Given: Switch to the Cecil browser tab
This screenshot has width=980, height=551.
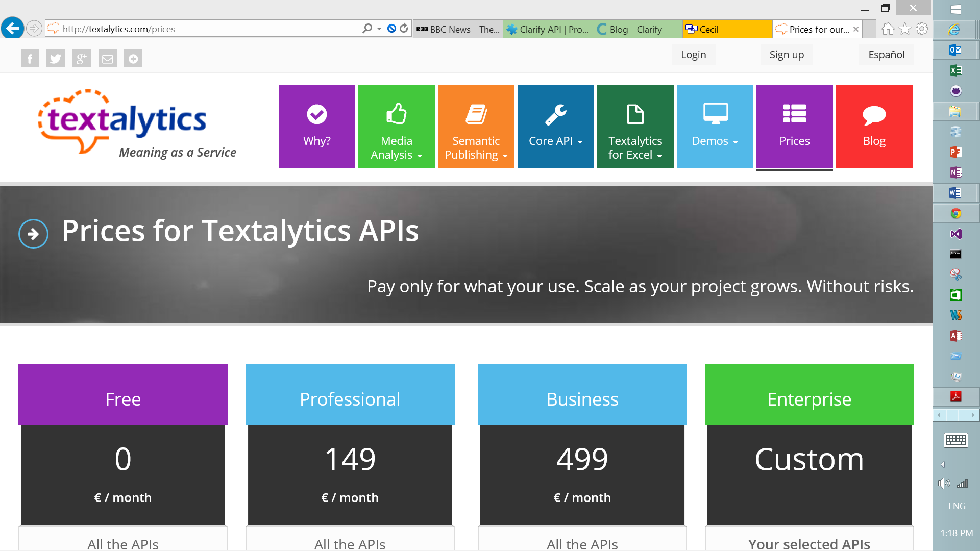Looking at the screenshot, I should point(727,29).
